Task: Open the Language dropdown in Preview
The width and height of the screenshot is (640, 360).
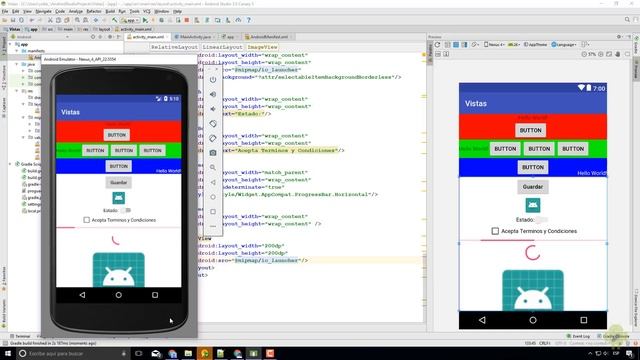Action: [x=564, y=44]
